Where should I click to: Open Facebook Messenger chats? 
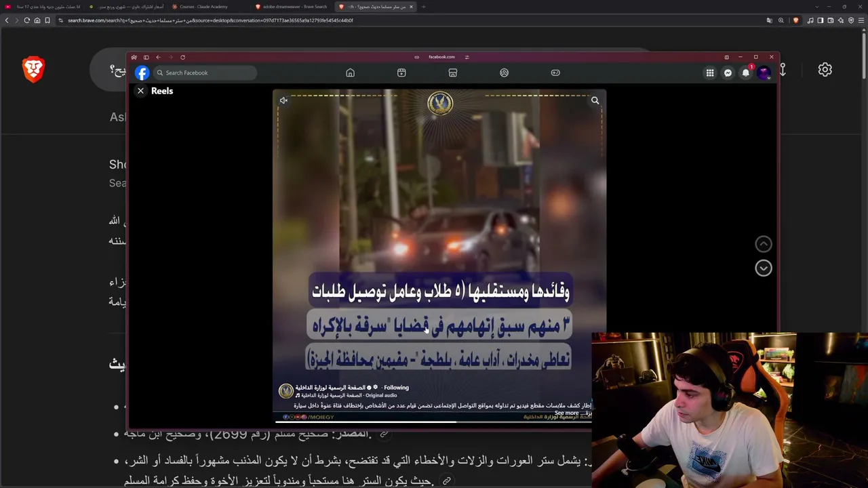728,73
